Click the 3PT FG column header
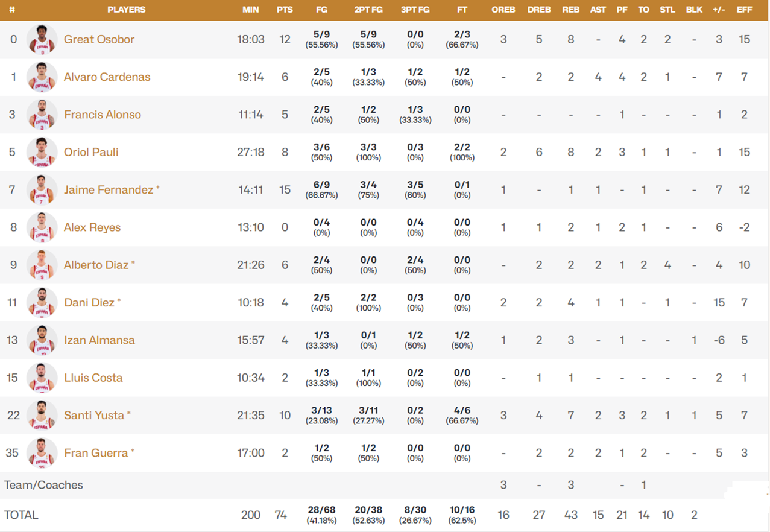770x532 pixels. click(x=415, y=10)
